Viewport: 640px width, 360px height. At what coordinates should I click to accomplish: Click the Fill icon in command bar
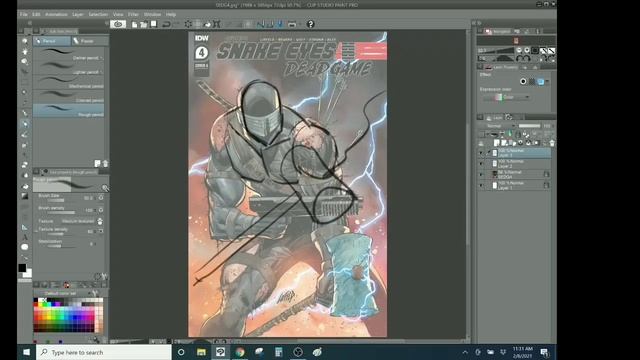207,24
